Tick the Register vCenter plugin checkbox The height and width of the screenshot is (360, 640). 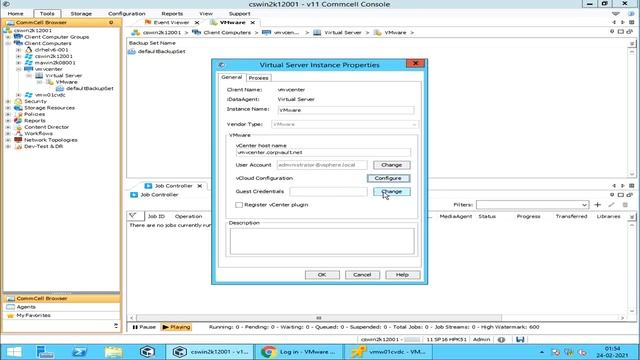pyautogui.click(x=239, y=205)
